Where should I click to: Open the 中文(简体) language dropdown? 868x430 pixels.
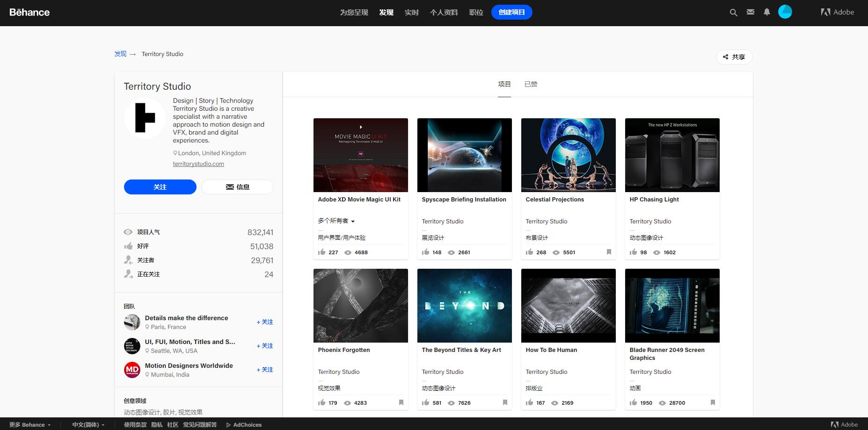tap(88, 425)
